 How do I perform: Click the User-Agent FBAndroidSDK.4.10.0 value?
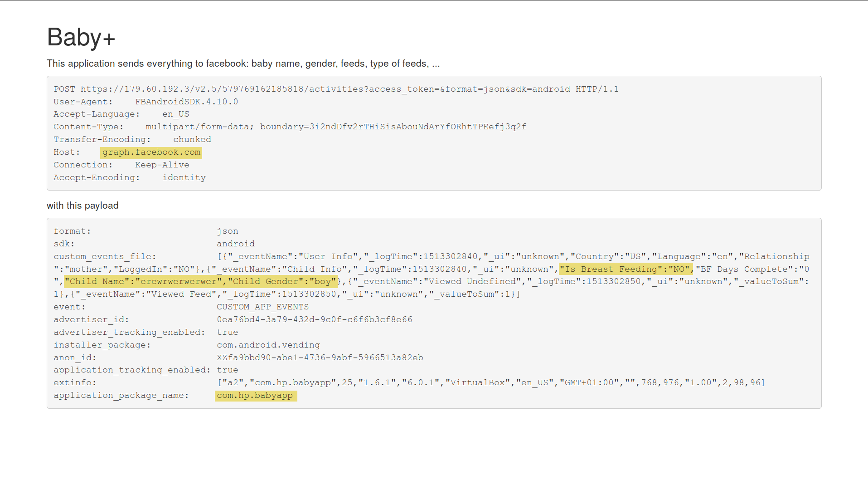pos(186,102)
